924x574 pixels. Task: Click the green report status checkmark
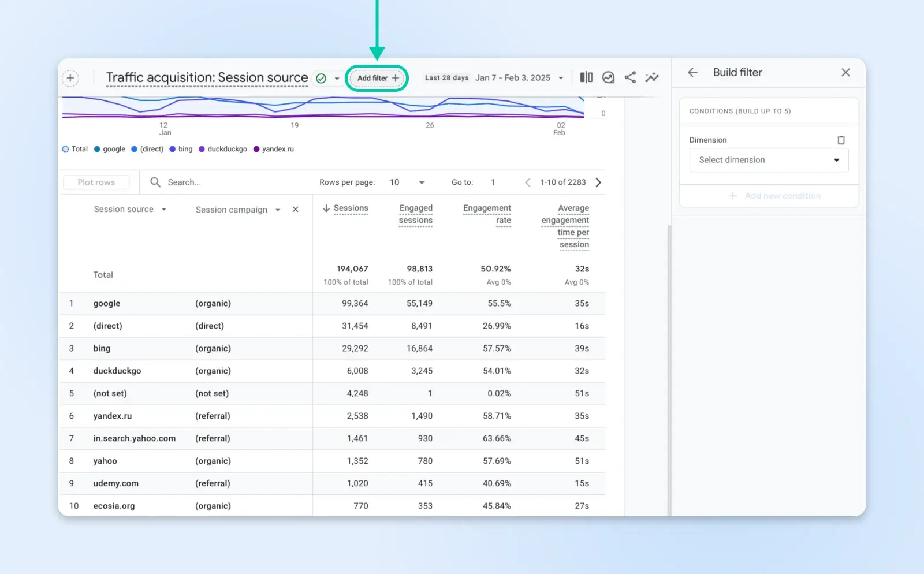321,79
